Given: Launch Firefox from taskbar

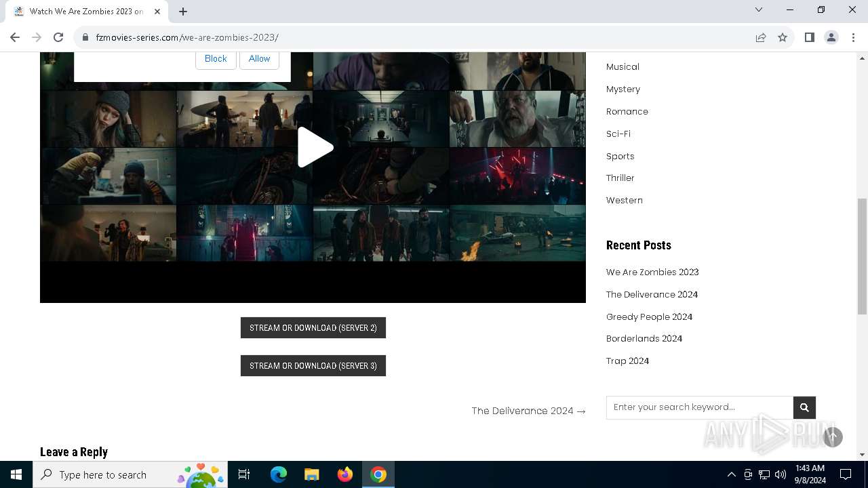Looking at the screenshot, I should (345, 474).
